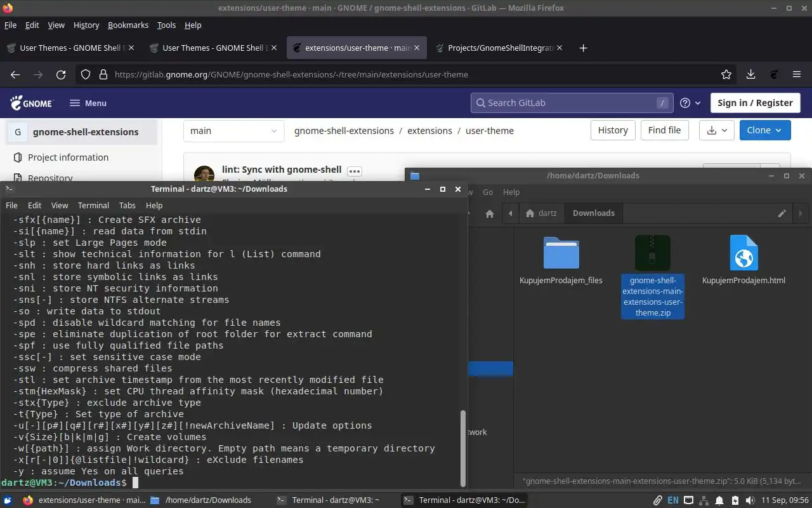The width and height of the screenshot is (812, 508).
Task: Open the GitLab hamburger Menu
Action: click(x=88, y=103)
